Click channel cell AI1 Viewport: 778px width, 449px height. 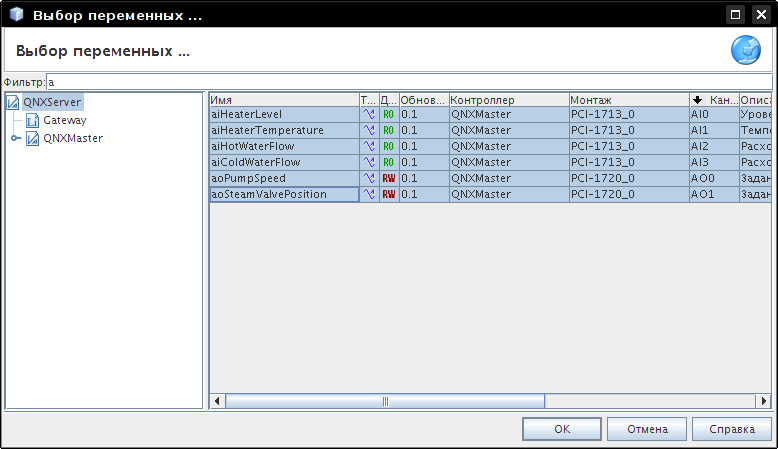[x=714, y=130]
